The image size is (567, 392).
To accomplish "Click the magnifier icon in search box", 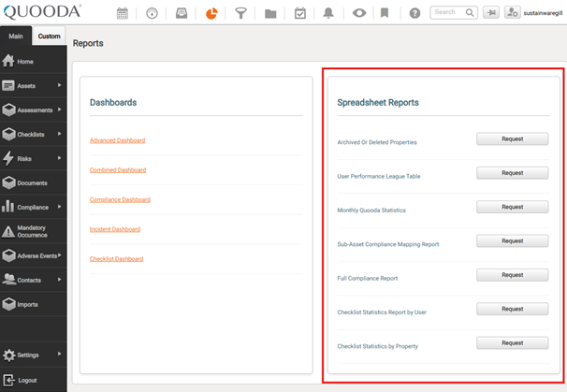I will tap(470, 13).
